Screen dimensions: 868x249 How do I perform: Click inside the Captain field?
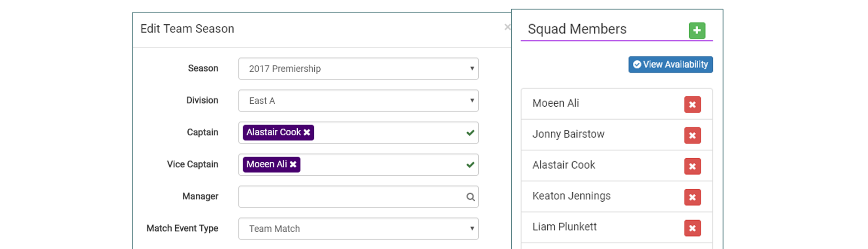coord(386,133)
